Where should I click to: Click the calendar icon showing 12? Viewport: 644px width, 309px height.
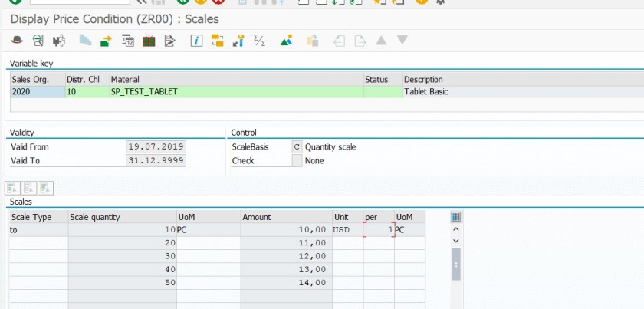[128, 40]
